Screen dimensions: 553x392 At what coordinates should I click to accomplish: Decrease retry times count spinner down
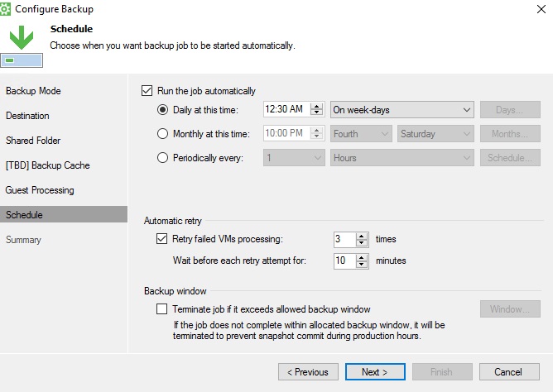[362, 243]
